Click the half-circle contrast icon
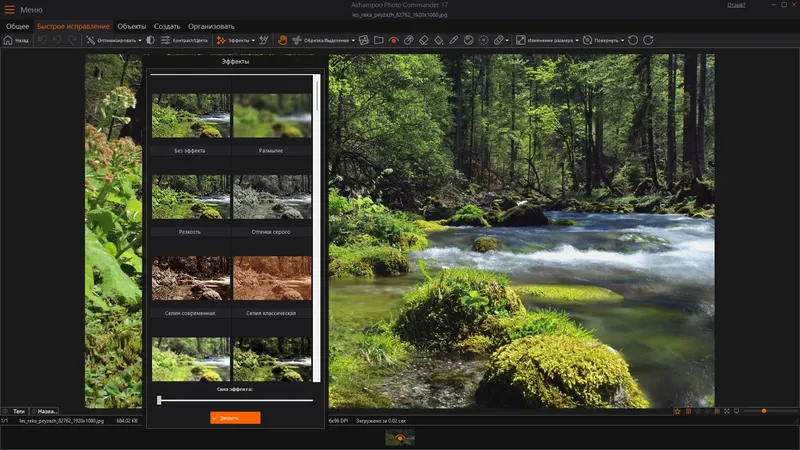 pos(151,40)
